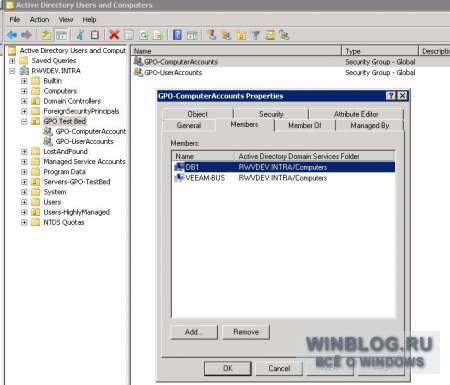Open the Help menu

click(89, 20)
